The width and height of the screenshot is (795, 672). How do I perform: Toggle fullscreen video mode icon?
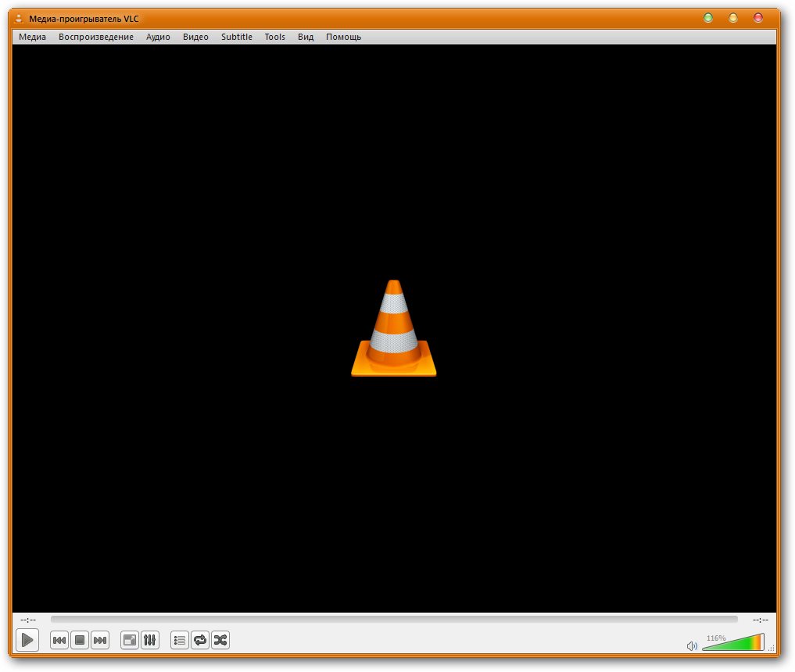[129, 640]
